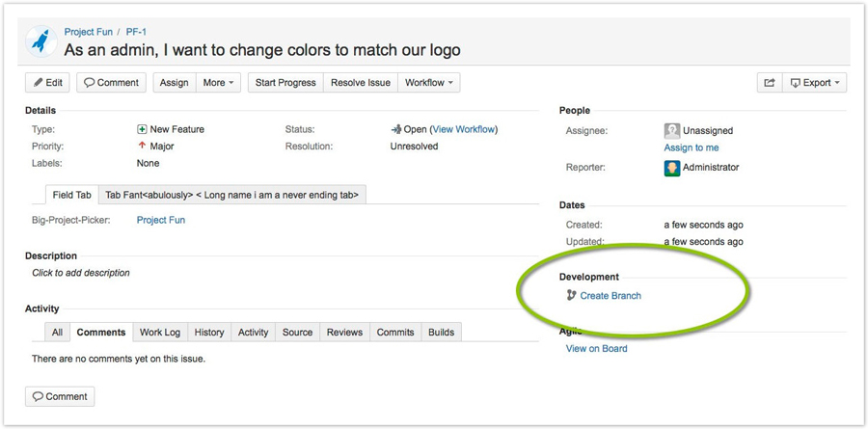
Task: Click to add description field
Action: click(x=81, y=273)
